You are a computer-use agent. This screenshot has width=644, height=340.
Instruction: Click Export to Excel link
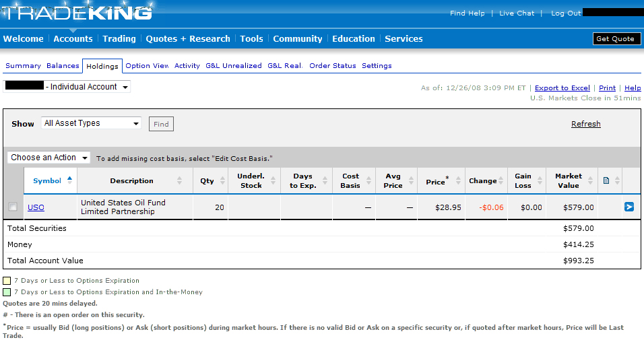click(562, 88)
